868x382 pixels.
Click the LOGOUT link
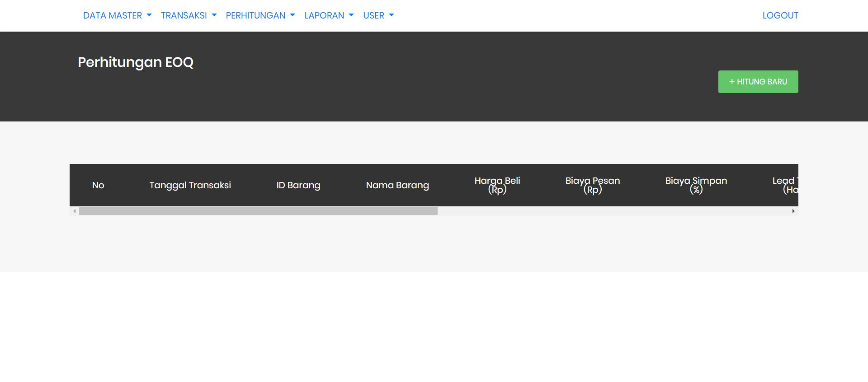pos(780,15)
